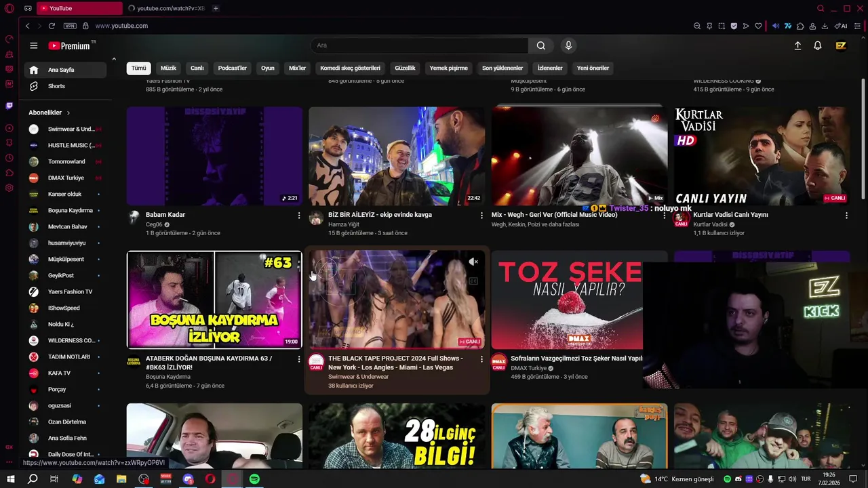The height and width of the screenshot is (488, 868).
Task: Click the pin icon in address bar
Action: pyautogui.click(x=709, y=26)
